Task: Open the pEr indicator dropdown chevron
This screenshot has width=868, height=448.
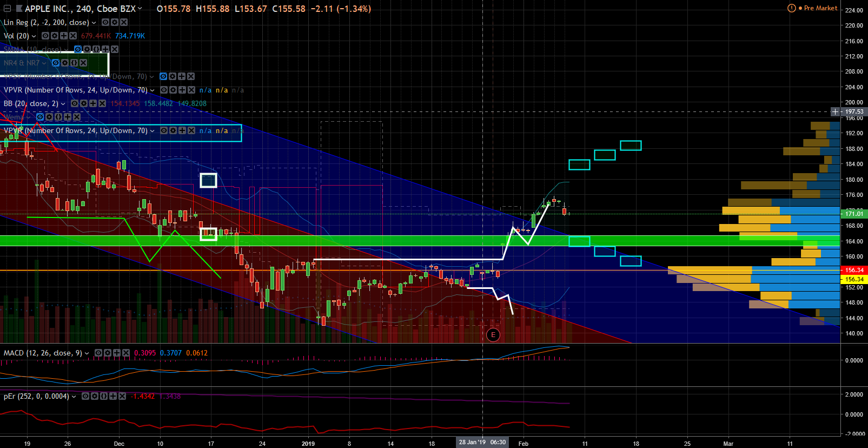Action: (x=74, y=396)
